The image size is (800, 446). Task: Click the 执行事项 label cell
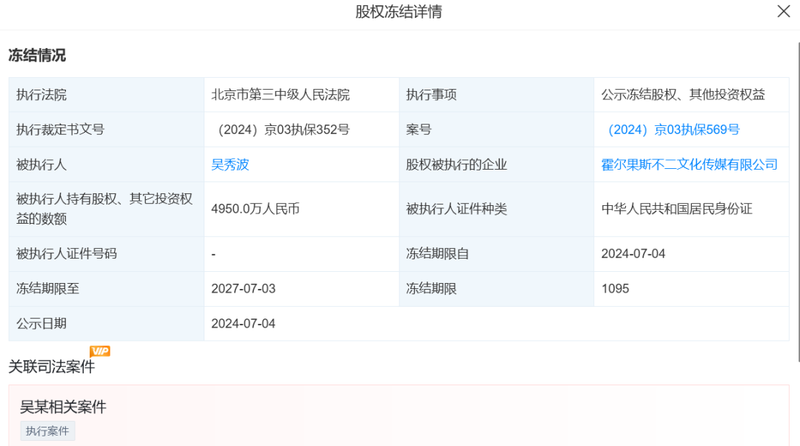496,95
